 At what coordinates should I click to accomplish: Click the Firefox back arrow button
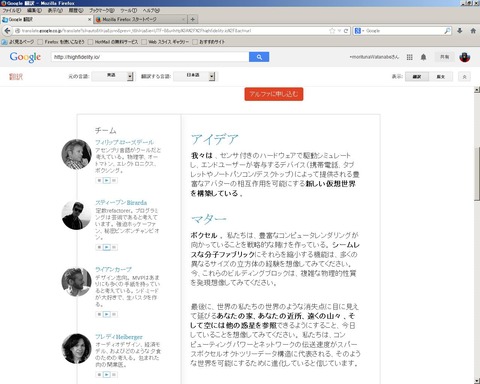(x=7, y=31)
